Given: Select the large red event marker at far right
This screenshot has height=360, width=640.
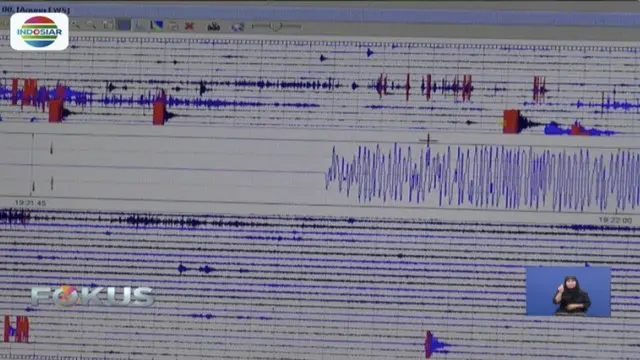Looking at the screenshot, I should tap(511, 121).
